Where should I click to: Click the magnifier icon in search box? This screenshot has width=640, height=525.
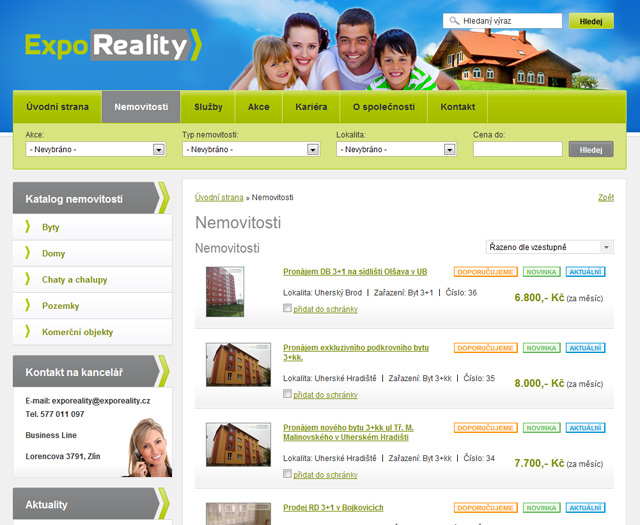(454, 20)
